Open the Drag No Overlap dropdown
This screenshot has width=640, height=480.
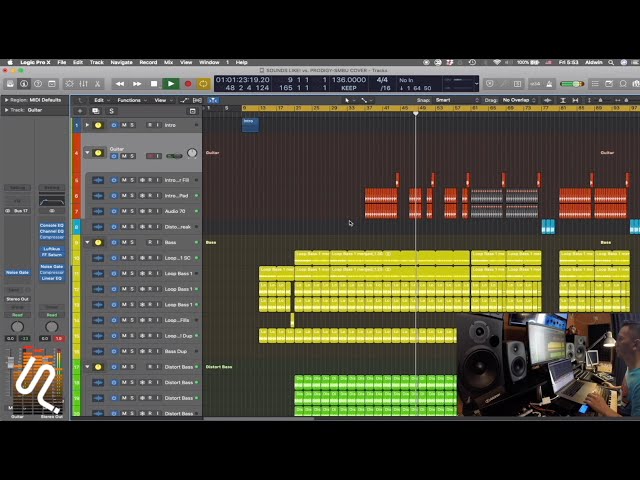coord(519,100)
